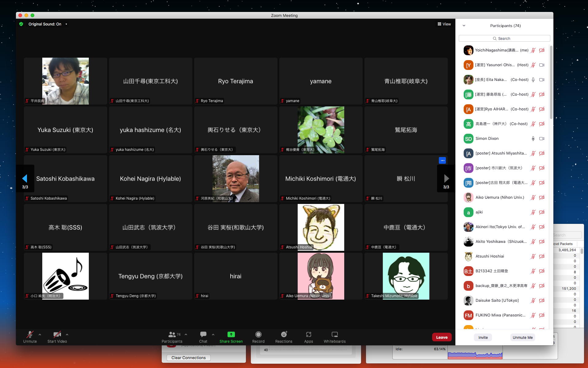The image size is (588, 368).
Task: Click the participants list scrollbar
Action: [551, 83]
